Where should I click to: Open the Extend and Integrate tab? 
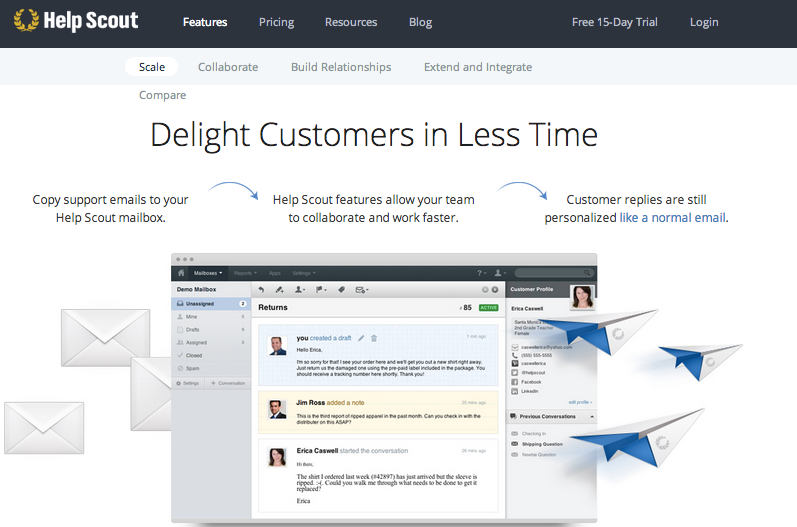tap(478, 67)
